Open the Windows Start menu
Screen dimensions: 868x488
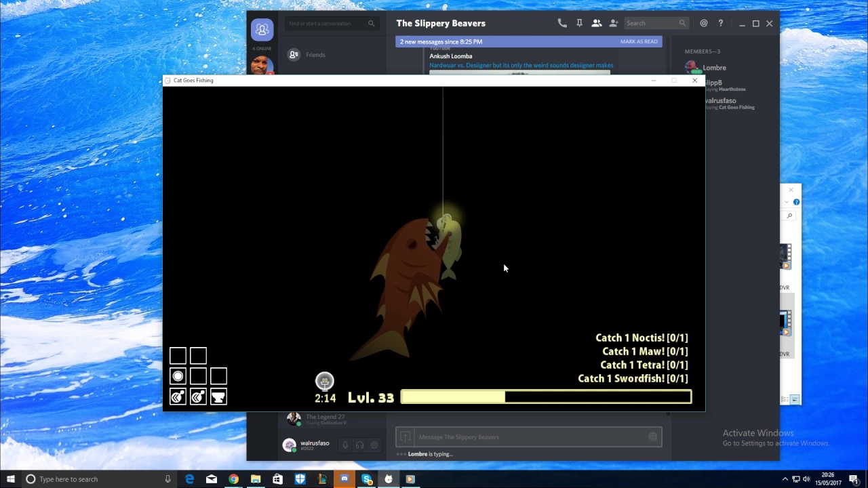(x=11, y=479)
